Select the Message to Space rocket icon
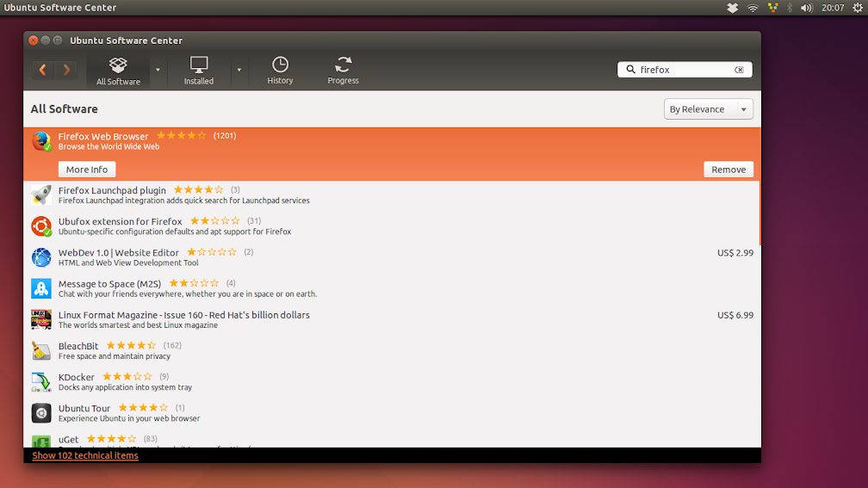Image resolution: width=868 pixels, height=488 pixels. 41,288
